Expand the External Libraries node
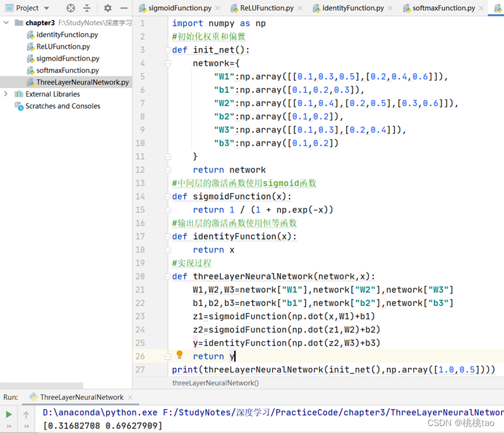The height and width of the screenshot is (433, 504). pyautogui.click(x=6, y=94)
